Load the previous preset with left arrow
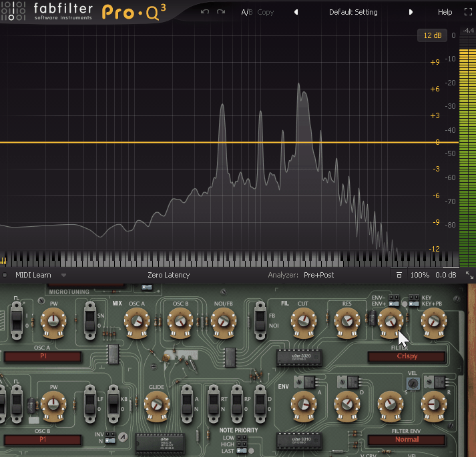 click(296, 12)
